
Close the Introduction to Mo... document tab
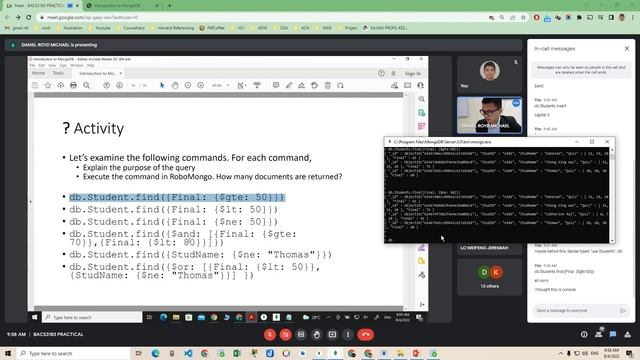121,73
